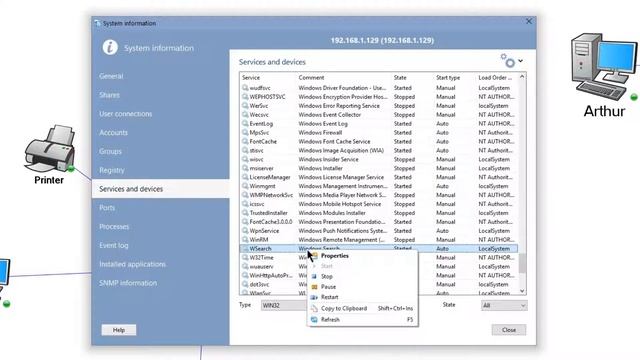Select the Windows Installer service row
Image resolution: width=640 pixels, height=360 pixels.
379,168
